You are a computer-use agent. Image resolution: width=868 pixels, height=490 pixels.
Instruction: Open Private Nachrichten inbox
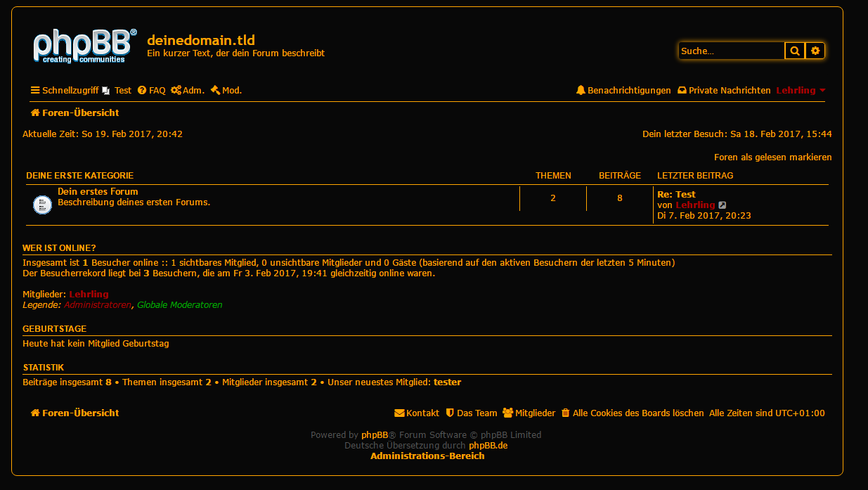coord(724,91)
